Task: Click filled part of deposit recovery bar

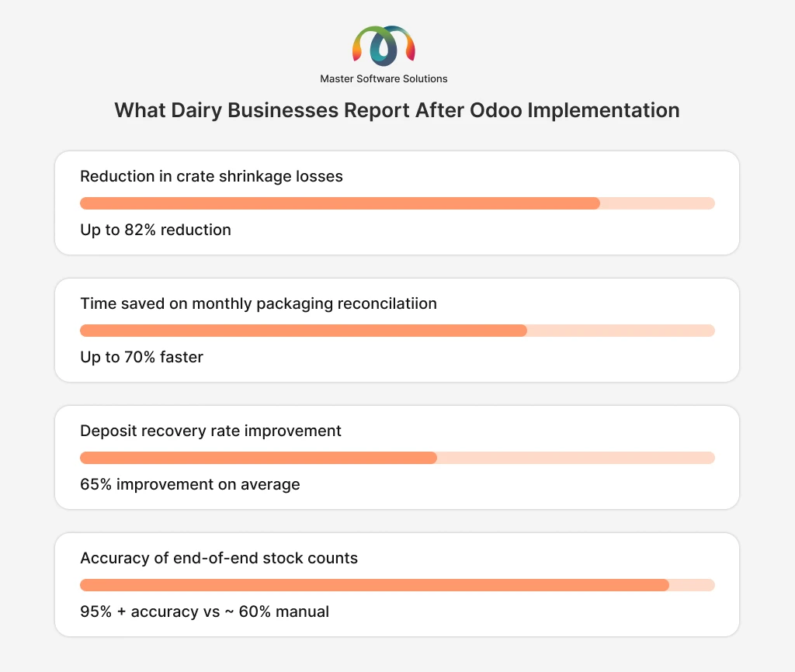Action: click(258, 458)
